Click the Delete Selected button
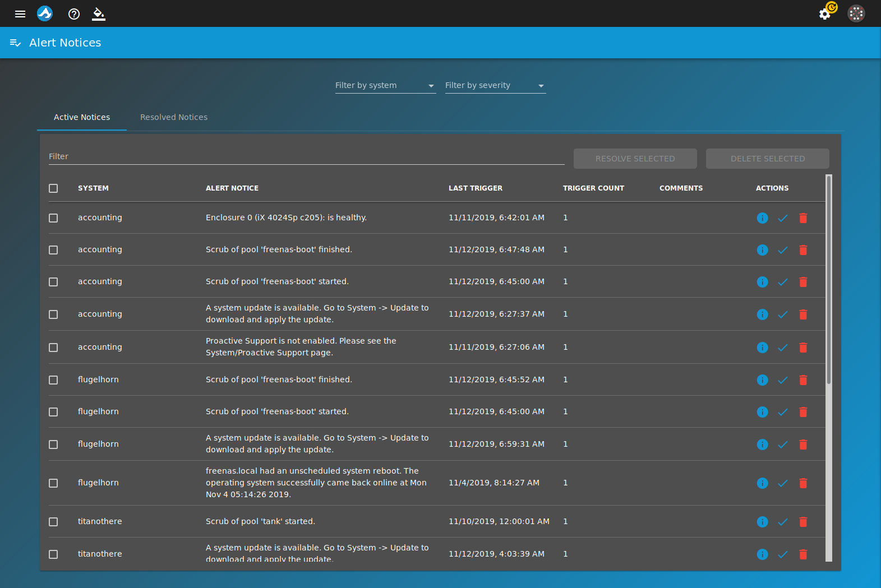881x588 pixels. (768, 159)
